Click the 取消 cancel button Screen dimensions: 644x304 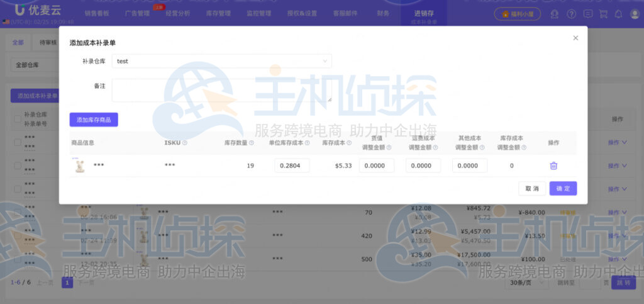click(x=531, y=188)
